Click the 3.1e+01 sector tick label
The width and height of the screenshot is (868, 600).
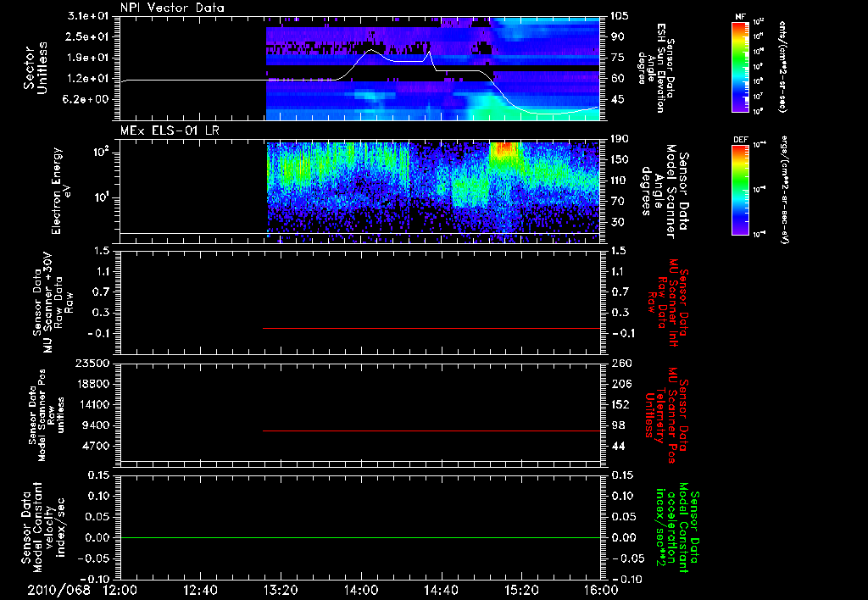coord(88,16)
